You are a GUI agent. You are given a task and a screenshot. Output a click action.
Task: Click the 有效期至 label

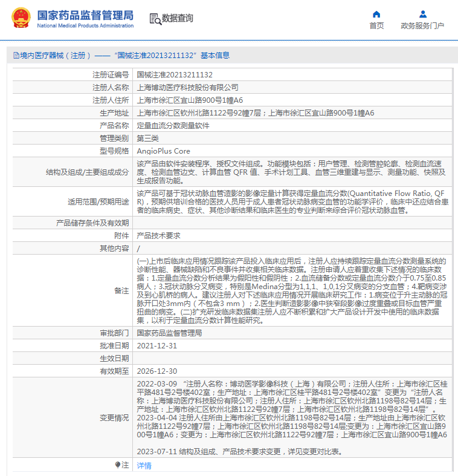(x=114, y=371)
